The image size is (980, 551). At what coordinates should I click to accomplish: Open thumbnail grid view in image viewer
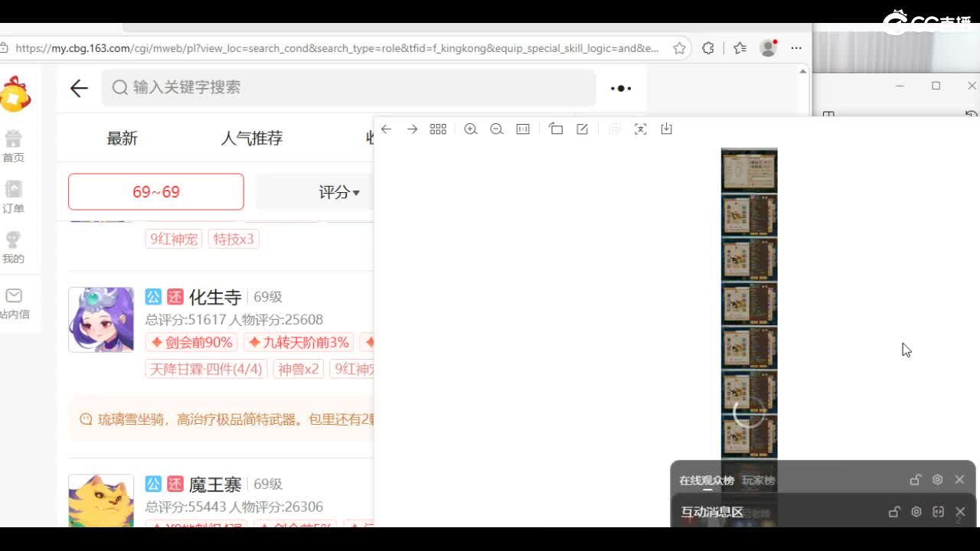[x=438, y=129]
